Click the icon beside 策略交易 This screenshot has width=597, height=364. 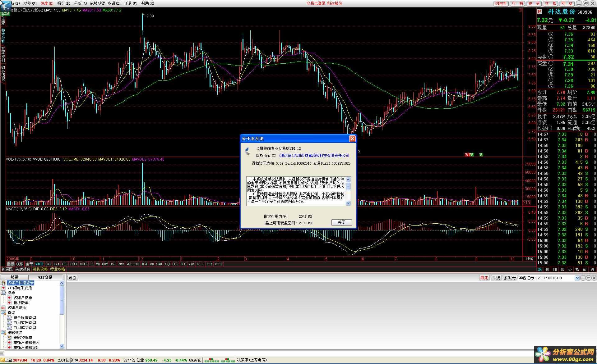pyautogui.click(x=3, y=333)
